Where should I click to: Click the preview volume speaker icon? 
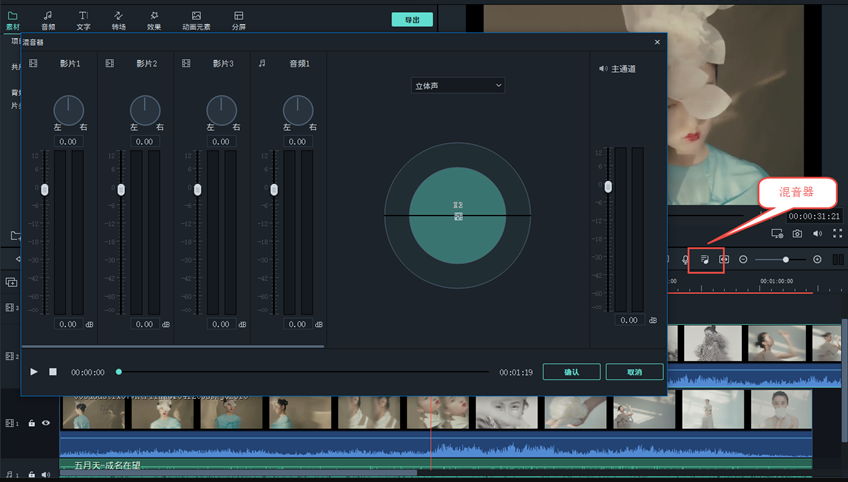(817, 233)
